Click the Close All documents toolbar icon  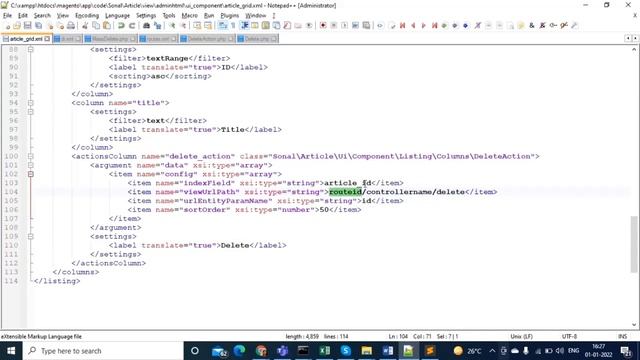click(60, 26)
